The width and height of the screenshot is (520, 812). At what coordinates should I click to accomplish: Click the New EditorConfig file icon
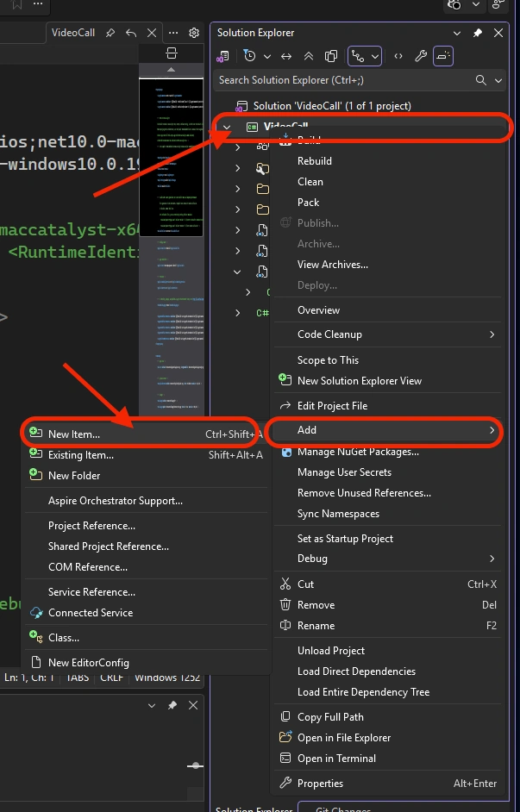36,662
